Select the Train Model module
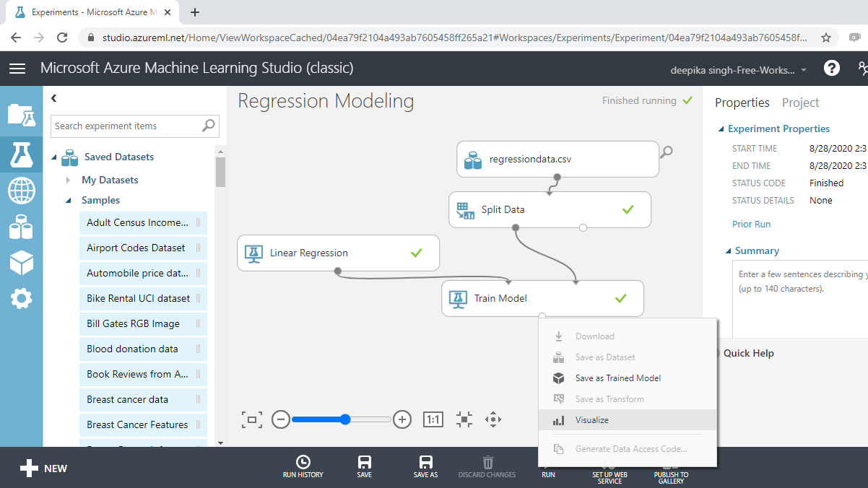Viewport: 868px width, 488px height. 542,298
